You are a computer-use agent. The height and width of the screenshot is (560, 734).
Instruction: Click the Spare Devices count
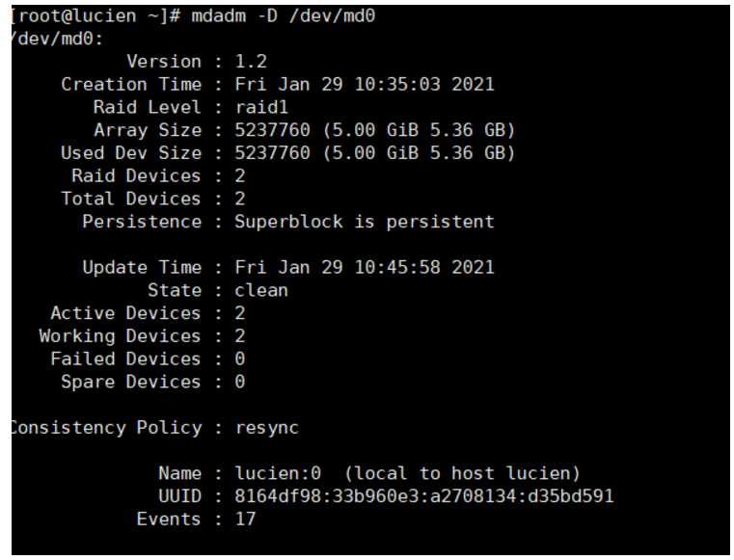239,382
